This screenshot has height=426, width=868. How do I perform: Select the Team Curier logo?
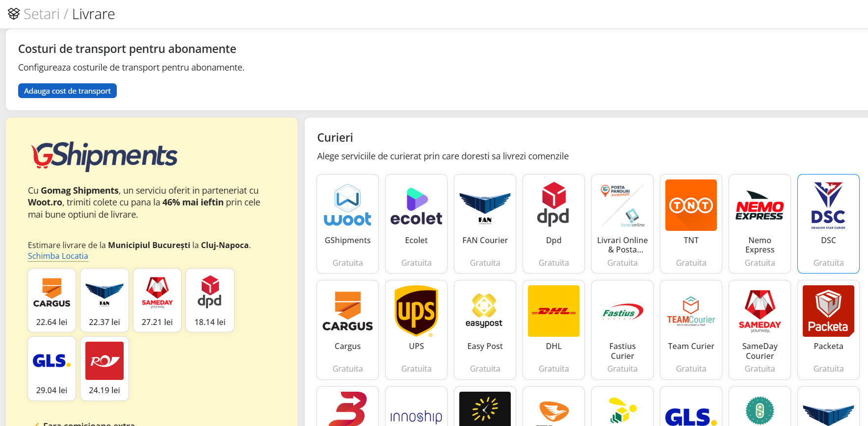point(691,311)
